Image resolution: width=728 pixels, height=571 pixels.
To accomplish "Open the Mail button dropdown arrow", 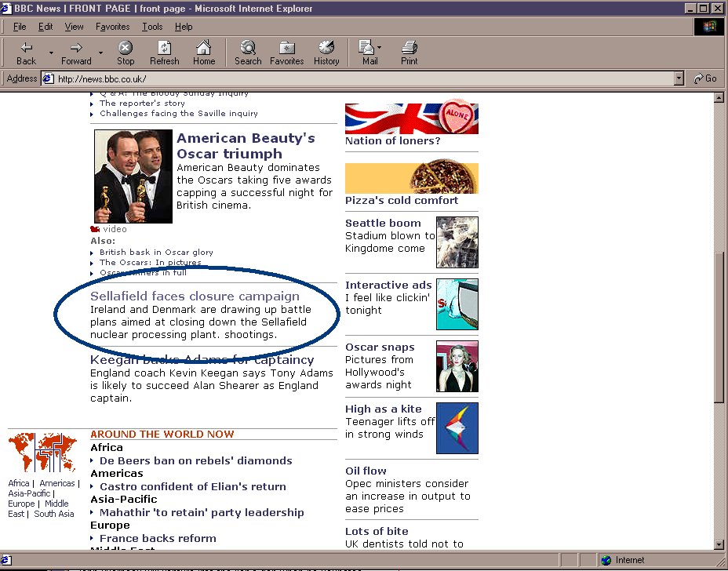I will (x=380, y=47).
